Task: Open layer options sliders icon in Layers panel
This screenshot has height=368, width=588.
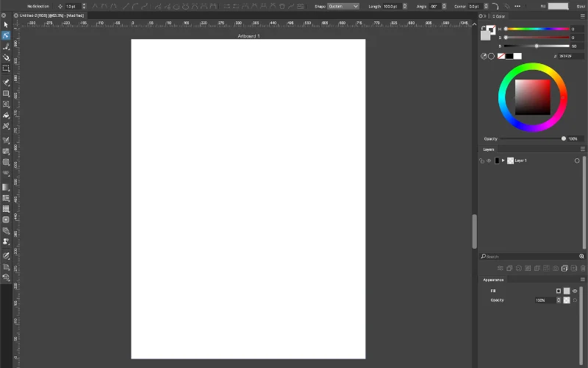Action: (x=501, y=268)
